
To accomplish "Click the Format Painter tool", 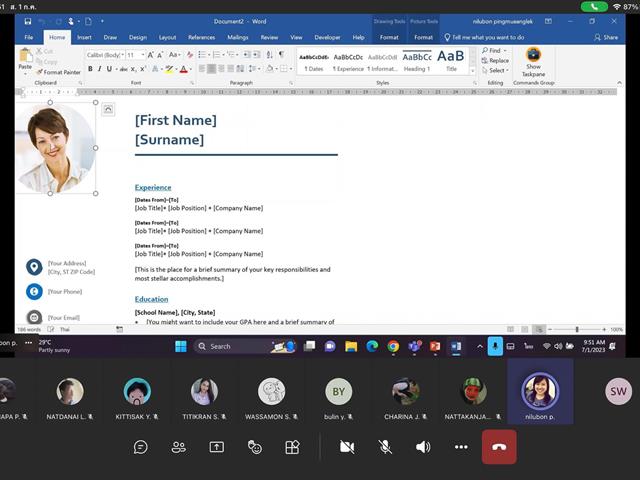I will point(58,72).
